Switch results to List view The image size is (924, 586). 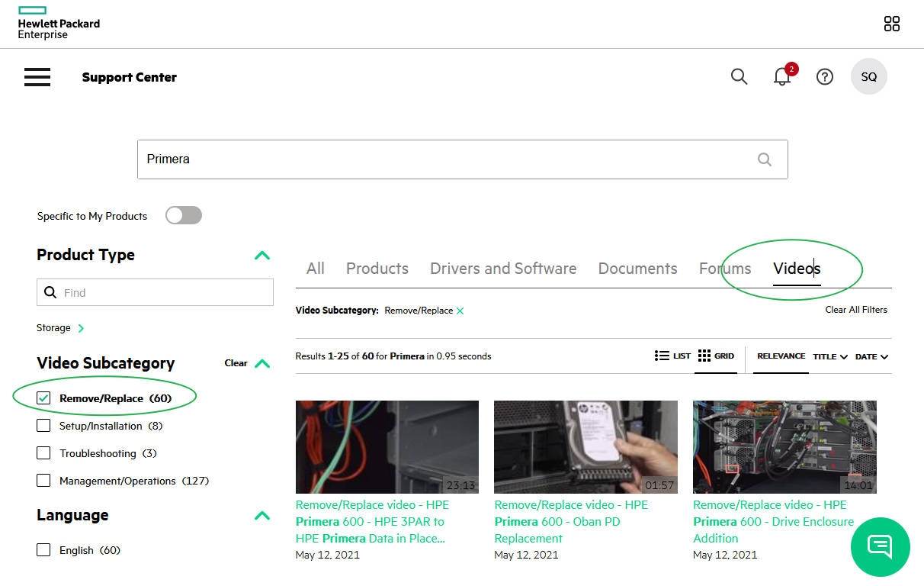coord(672,356)
